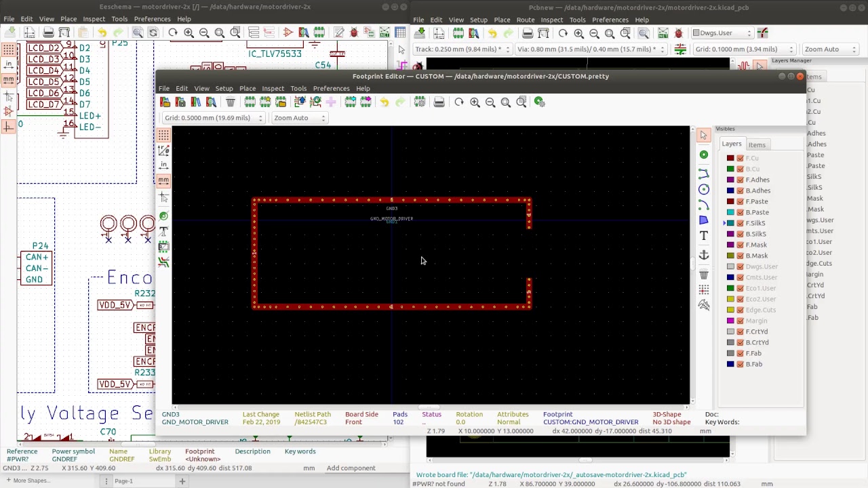Viewport: 868px width, 488px height.
Task: Click zoom in icon in Footprint Editor toolbar
Action: tap(475, 102)
